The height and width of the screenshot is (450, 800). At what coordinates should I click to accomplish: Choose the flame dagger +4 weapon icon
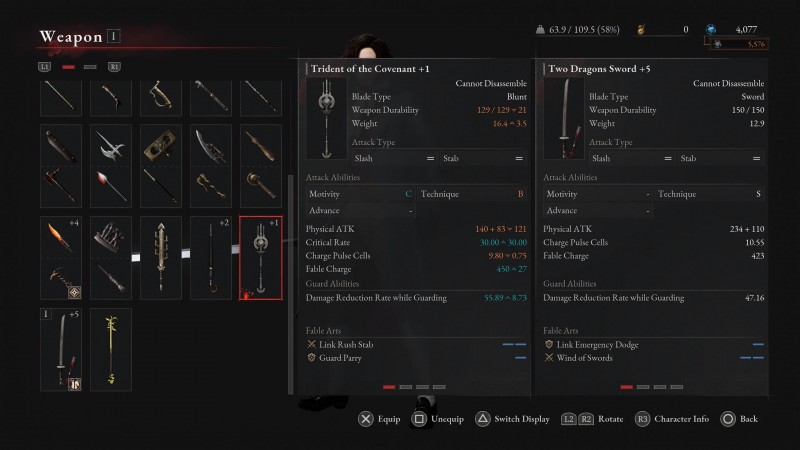click(x=61, y=237)
